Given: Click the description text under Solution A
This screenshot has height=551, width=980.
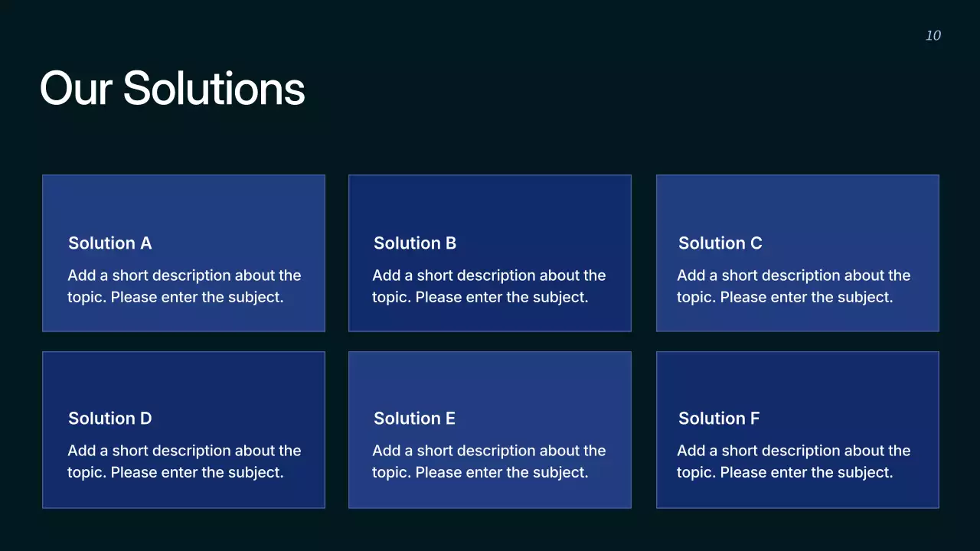Looking at the screenshot, I should coord(184,286).
